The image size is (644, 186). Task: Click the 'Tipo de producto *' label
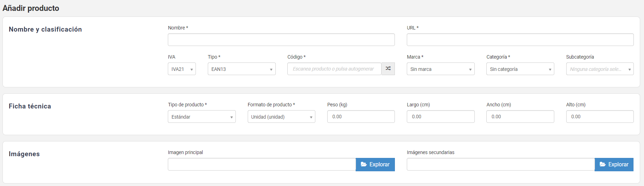pyautogui.click(x=187, y=105)
